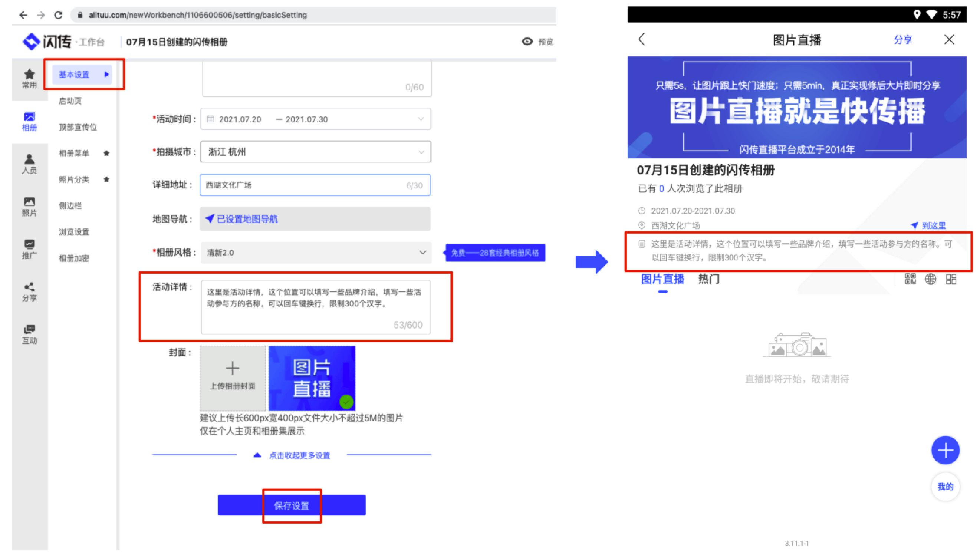
Task: Click the empty text area with 0/60 counter
Action: (317, 79)
